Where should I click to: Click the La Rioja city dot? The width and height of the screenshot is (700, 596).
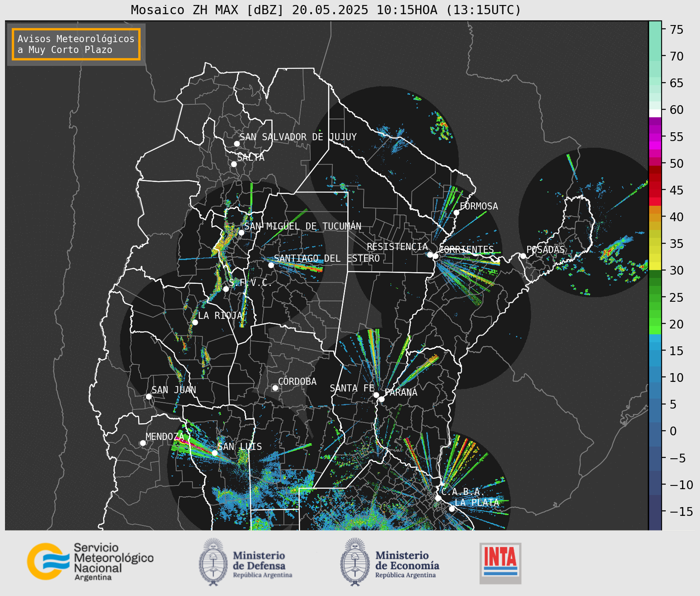[x=195, y=322]
